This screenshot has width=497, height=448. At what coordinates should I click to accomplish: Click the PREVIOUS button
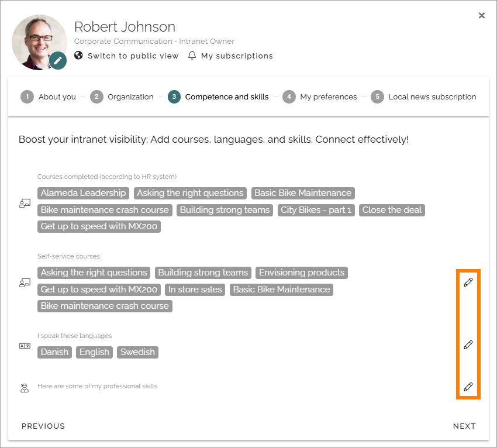[43, 426]
